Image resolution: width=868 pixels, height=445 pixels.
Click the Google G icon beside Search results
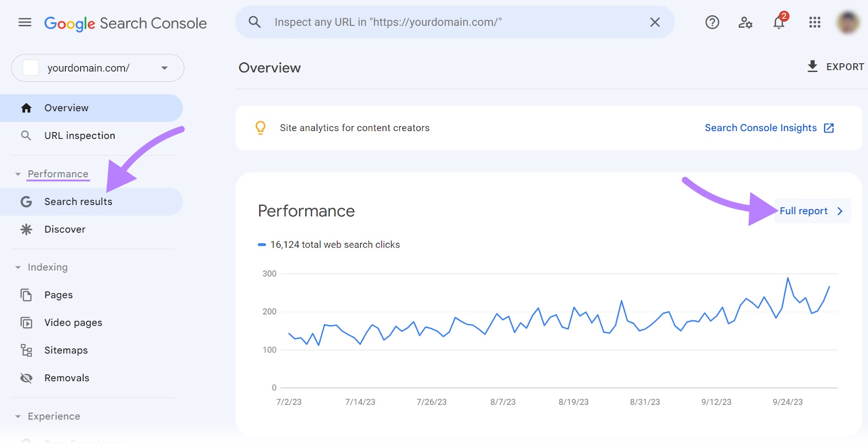[26, 202]
